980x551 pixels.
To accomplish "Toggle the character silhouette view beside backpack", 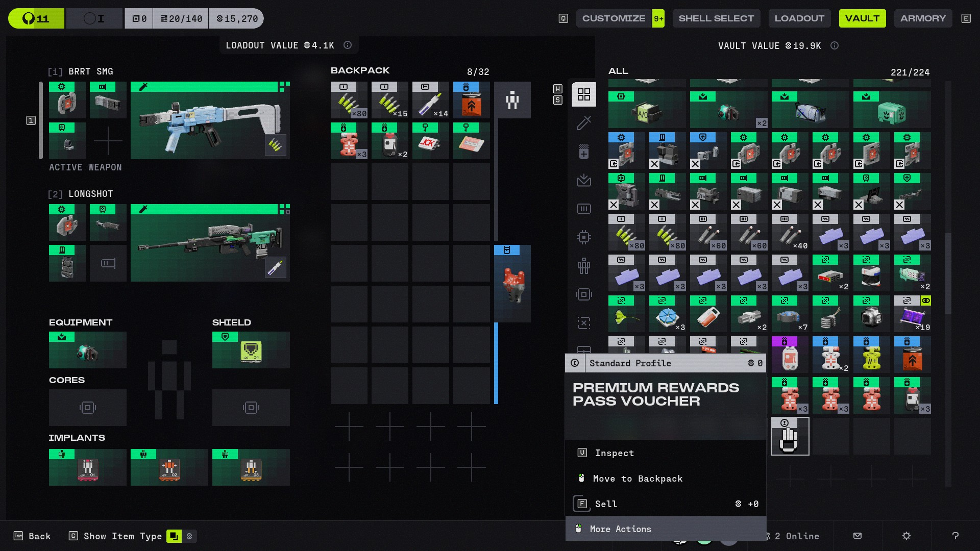I will [x=512, y=100].
